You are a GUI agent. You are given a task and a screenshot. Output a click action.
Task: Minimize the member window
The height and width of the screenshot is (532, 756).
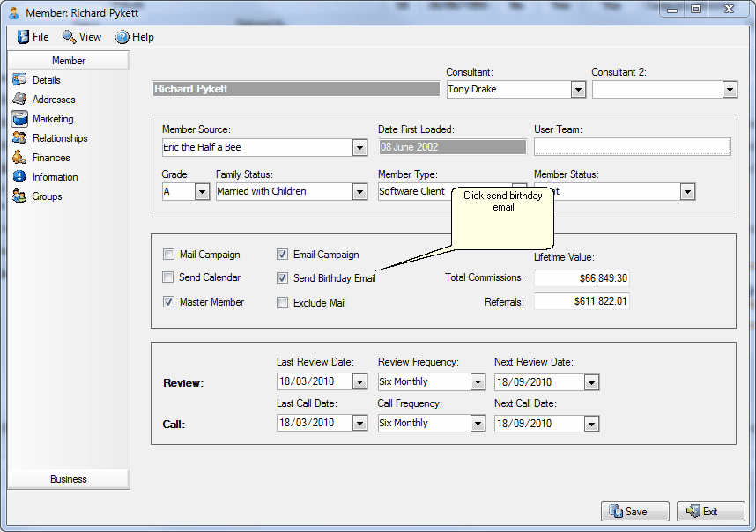tap(672, 9)
